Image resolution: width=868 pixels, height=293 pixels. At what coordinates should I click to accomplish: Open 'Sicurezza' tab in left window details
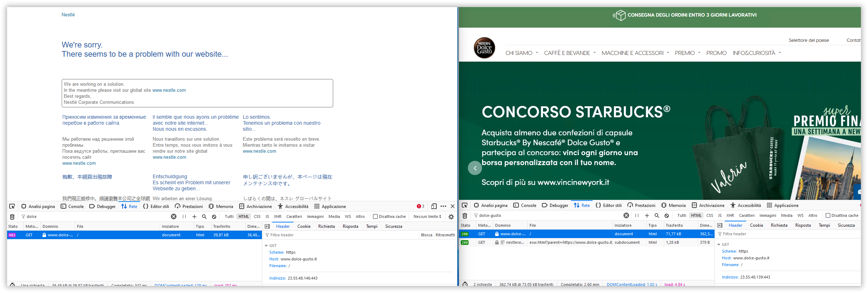pyautogui.click(x=393, y=226)
